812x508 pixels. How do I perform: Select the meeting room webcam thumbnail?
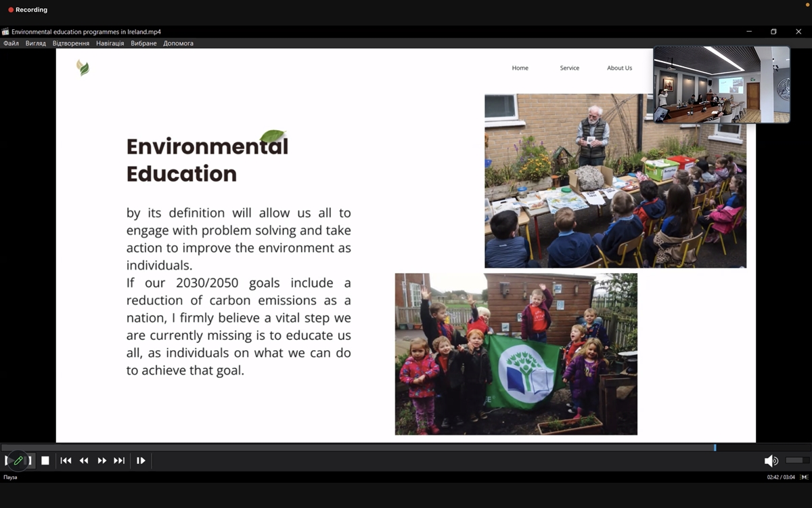click(x=721, y=85)
